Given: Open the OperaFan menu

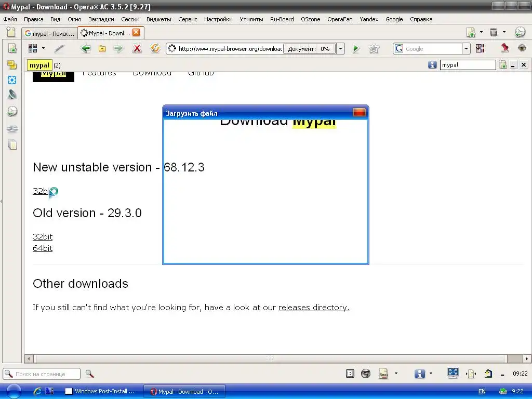Looking at the screenshot, I should tap(340, 19).
